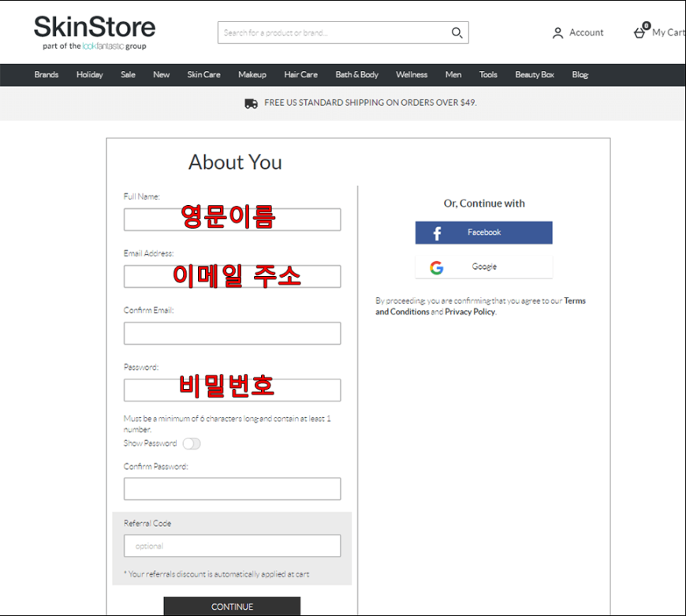Click the Referral Code optional field

[233, 546]
